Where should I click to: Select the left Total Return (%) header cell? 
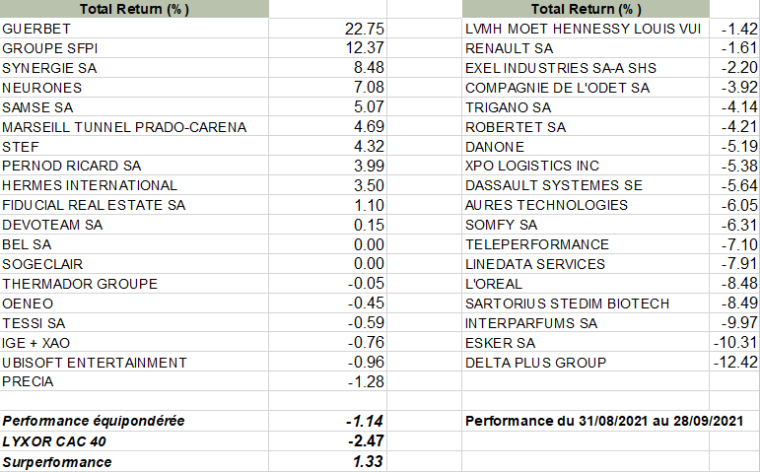(x=134, y=9)
